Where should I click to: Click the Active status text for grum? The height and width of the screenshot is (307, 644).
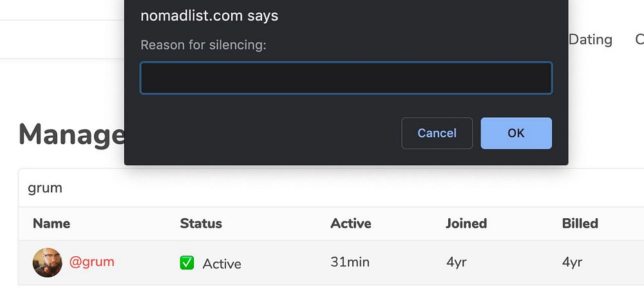click(x=222, y=263)
